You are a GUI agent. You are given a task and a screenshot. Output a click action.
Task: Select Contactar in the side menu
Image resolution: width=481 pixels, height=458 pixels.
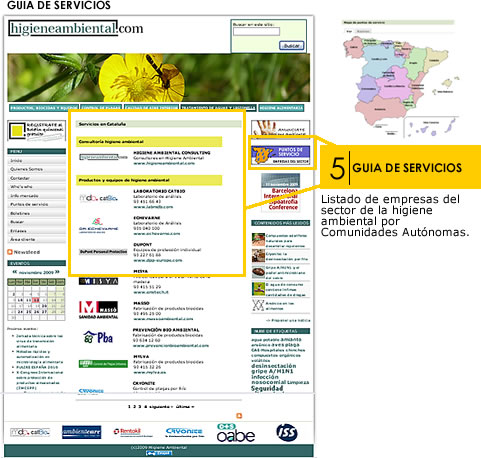(36, 178)
